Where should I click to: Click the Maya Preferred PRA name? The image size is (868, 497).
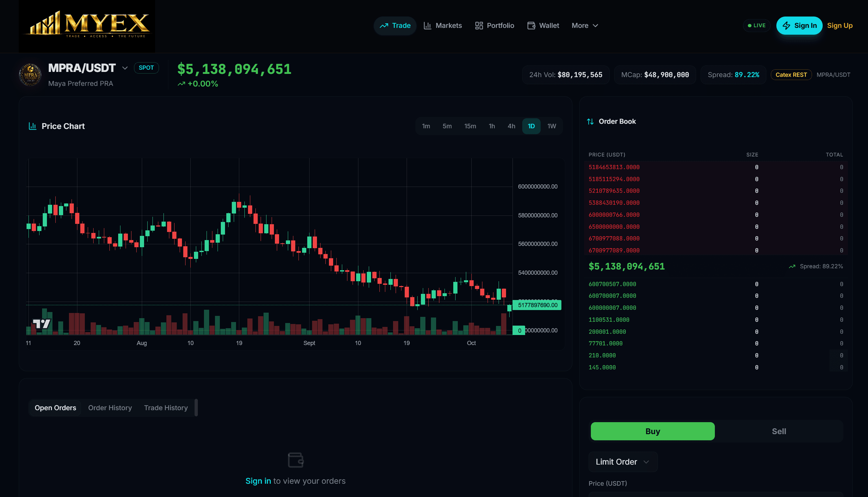tap(81, 84)
